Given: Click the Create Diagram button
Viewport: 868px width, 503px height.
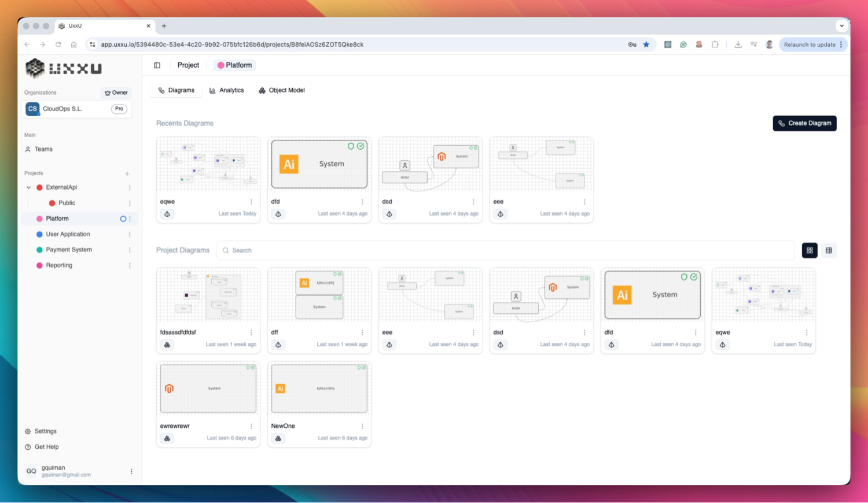Looking at the screenshot, I should click(804, 123).
